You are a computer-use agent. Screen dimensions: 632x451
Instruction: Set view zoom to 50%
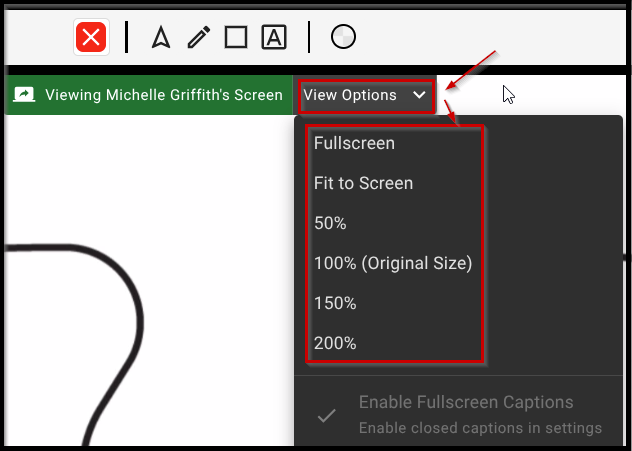[x=330, y=223]
